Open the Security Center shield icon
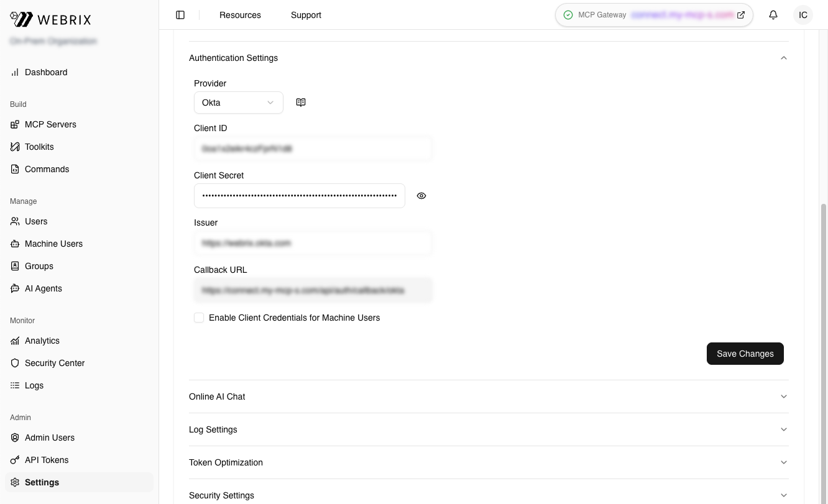Image resolution: width=828 pixels, height=504 pixels. pos(15,363)
